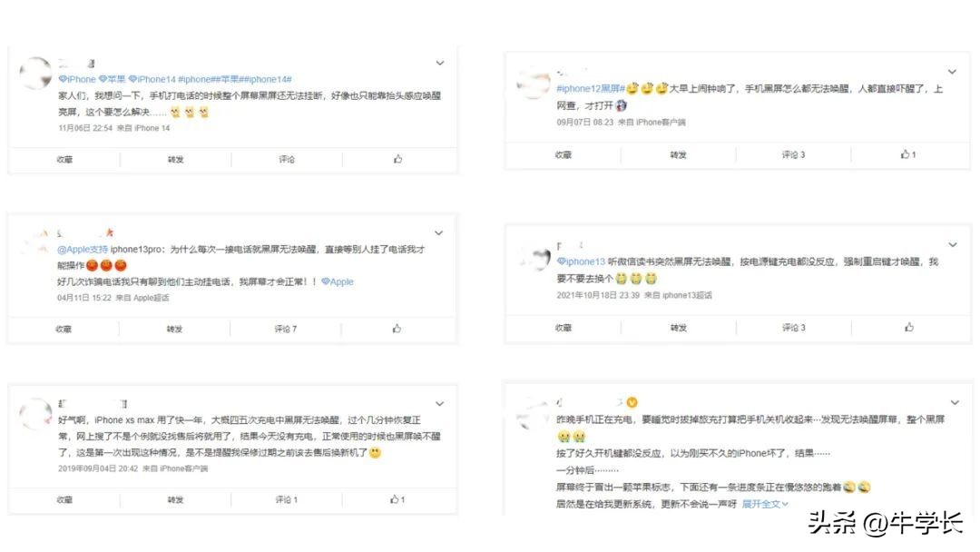Click 收藏 on the iPhone14 post
This screenshot has width=980, height=552.
pos(64,160)
